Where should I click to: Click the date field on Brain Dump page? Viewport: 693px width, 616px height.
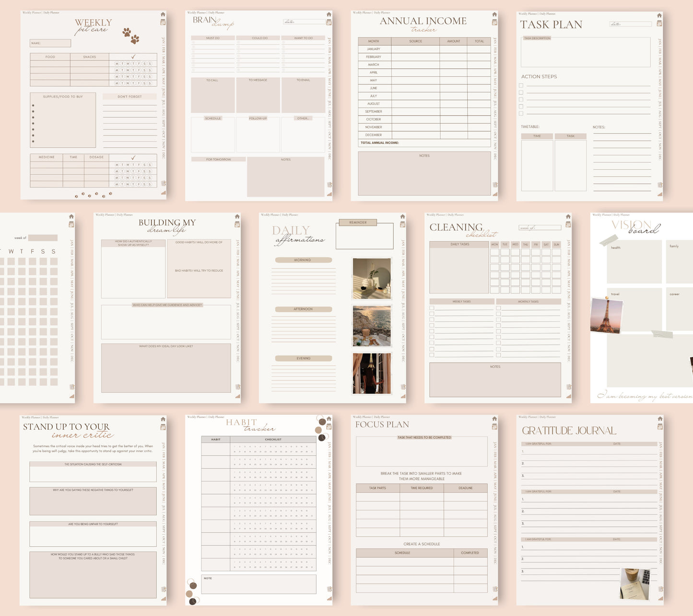[304, 22]
